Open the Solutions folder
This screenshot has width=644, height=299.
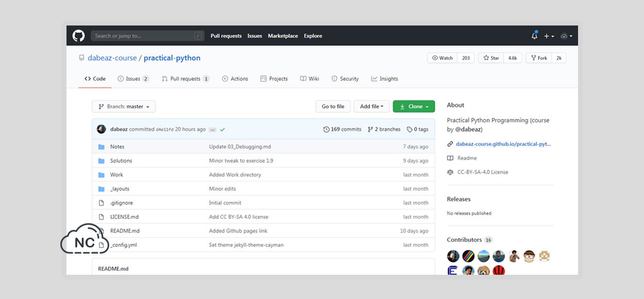pyautogui.click(x=121, y=161)
